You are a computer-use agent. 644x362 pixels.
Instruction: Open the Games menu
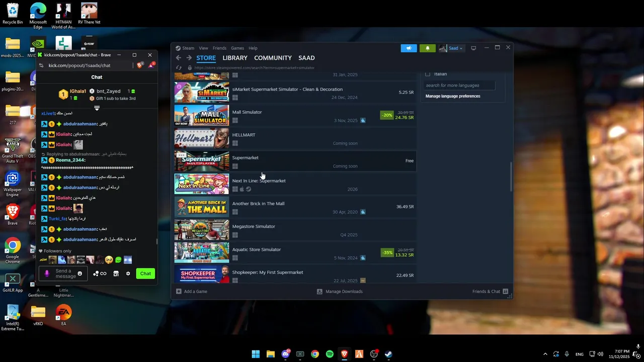[237, 48]
